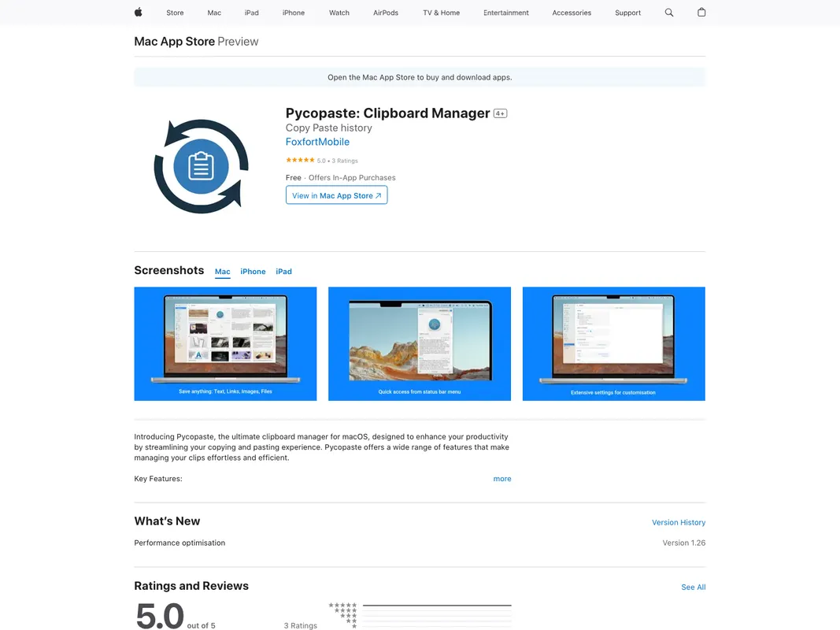The image size is (840, 630).
Task: Open the Quick access status bar screenshot
Action: pyautogui.click(x=419, y=343)
